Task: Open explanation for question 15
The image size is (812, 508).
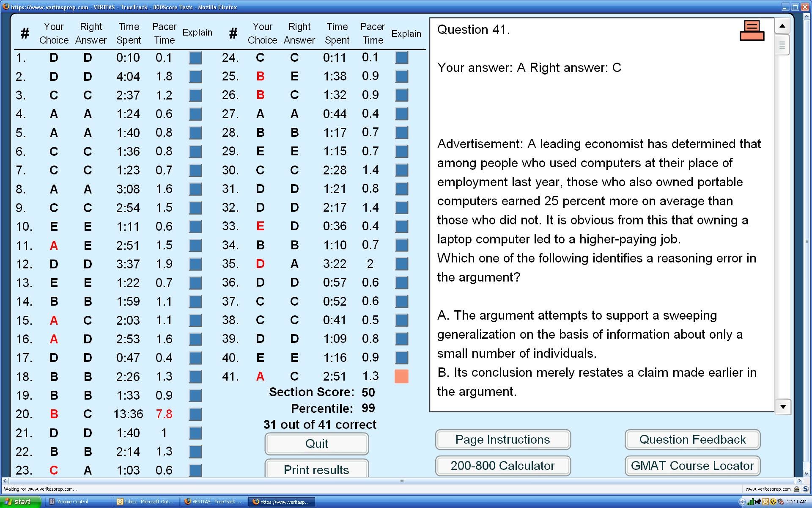Action: click(x=195, y=320)
